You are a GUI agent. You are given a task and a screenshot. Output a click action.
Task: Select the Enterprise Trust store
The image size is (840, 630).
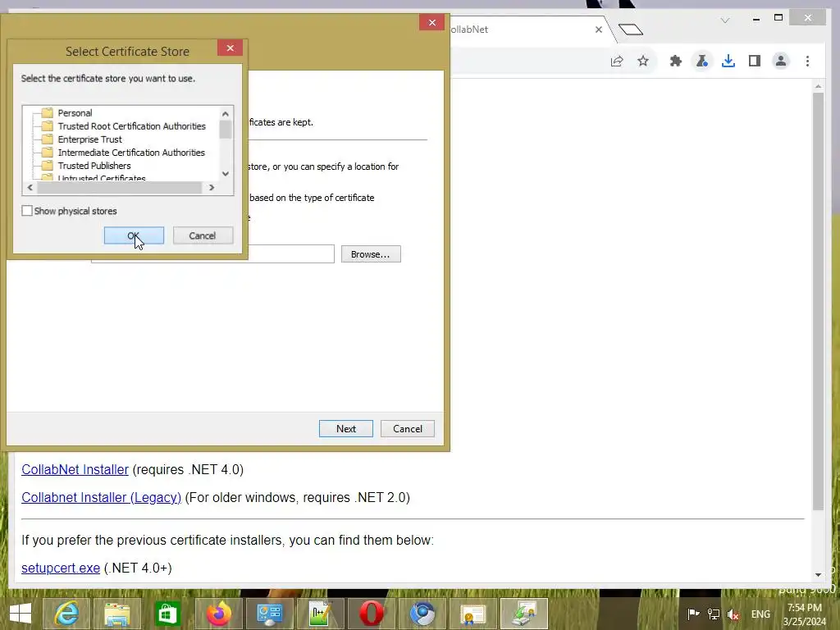90,139
